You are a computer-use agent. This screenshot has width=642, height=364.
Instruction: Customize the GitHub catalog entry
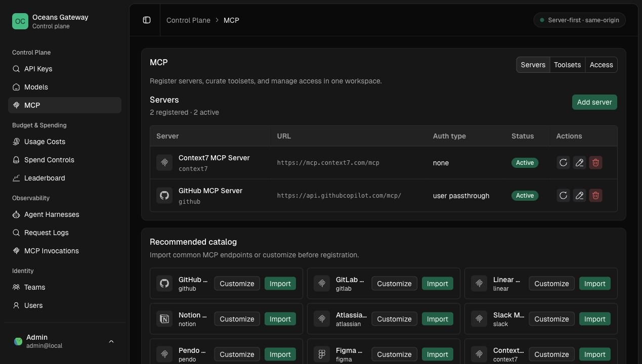click(x=237, y=284)
